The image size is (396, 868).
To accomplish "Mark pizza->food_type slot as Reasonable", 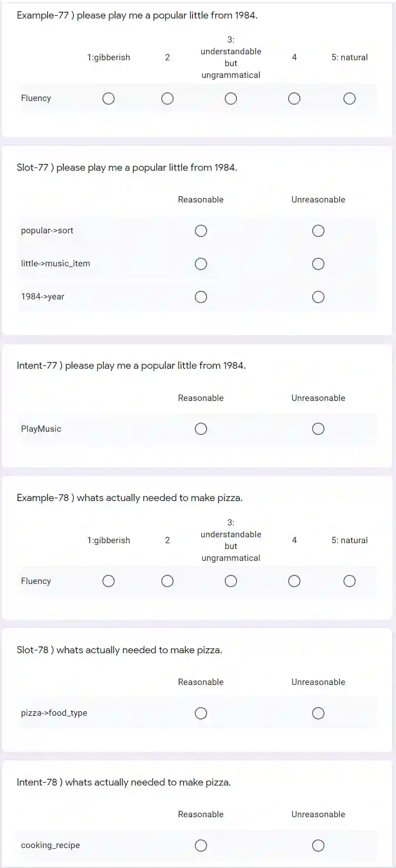I will (x=201, y=714).
